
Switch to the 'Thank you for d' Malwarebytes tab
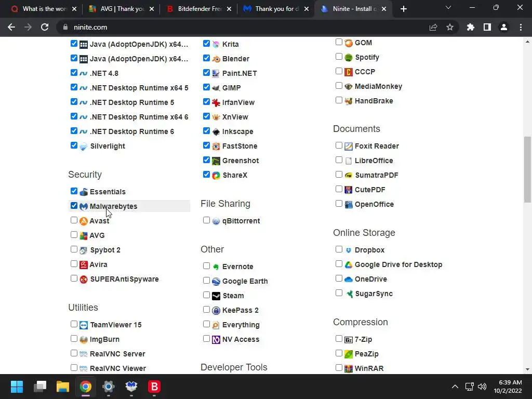click(x=276, y=9)
